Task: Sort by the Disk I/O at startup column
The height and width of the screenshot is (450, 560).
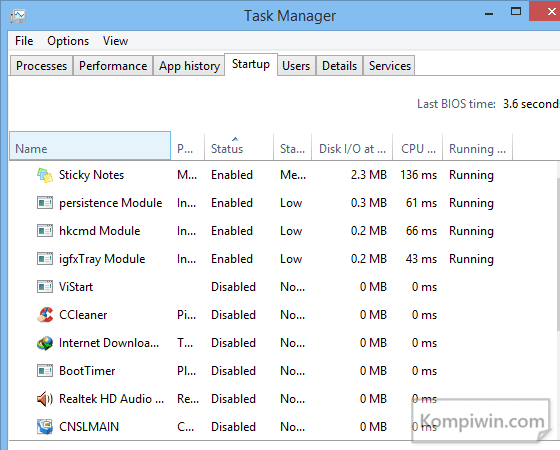Action: (352, 146)
